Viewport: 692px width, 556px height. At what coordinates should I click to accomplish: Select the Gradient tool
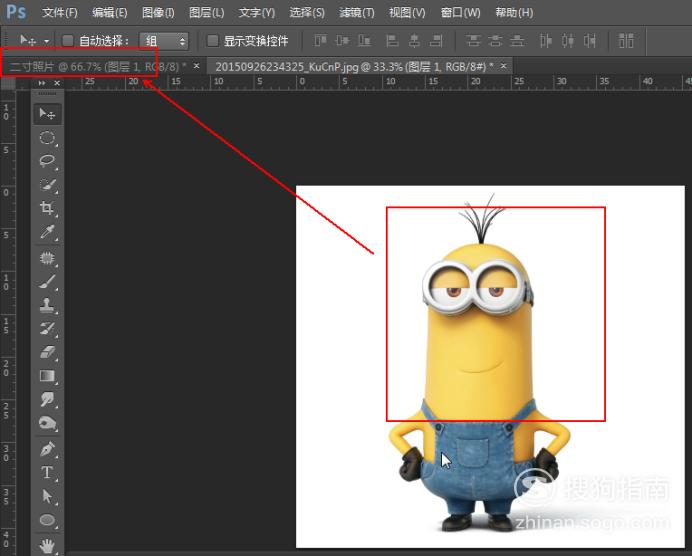coord(47,376)
